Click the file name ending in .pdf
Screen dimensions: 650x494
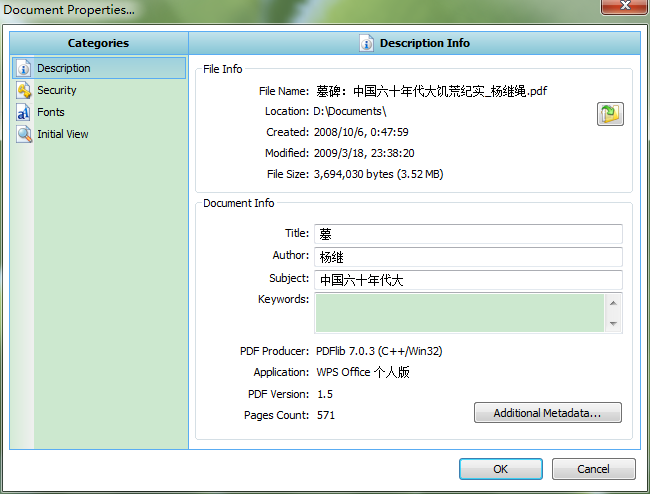pyautogui.click(x=431, y=91)
